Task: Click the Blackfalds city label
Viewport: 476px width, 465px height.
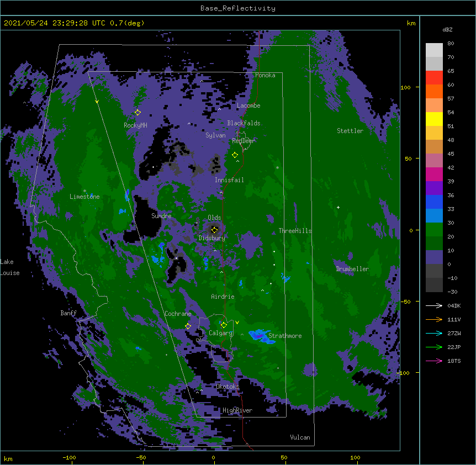Action: [x=244, y=123]
